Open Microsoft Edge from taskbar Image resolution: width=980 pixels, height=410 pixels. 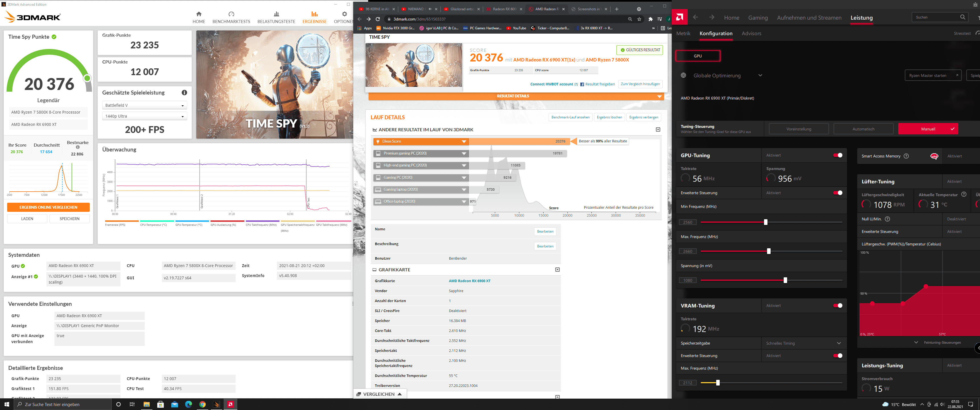[188, 404]
